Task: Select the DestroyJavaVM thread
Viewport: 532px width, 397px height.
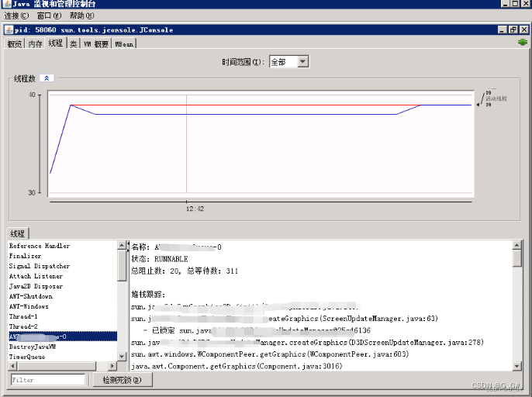Action: (33, 347)
